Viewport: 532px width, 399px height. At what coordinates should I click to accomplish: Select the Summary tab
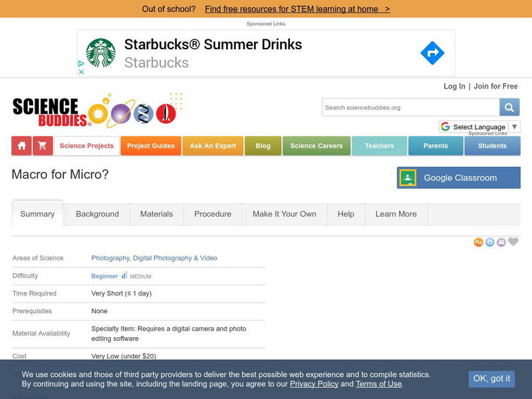point(37,213)
